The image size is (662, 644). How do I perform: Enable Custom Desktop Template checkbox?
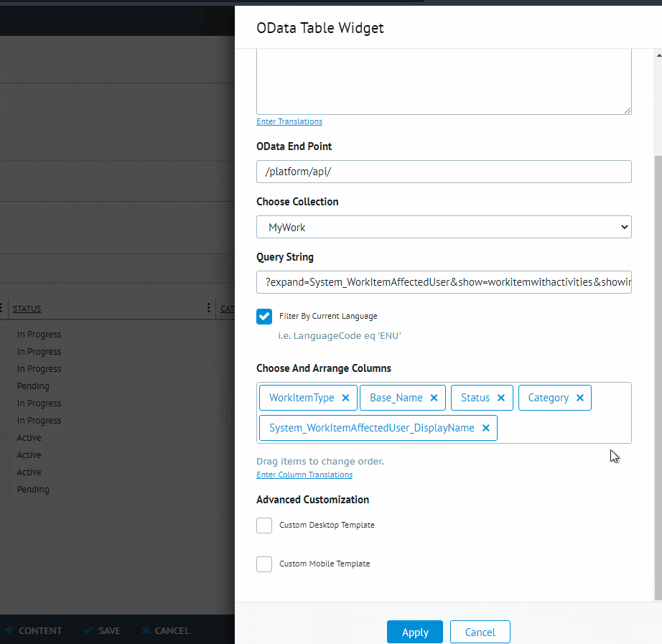tap(264, 526)
